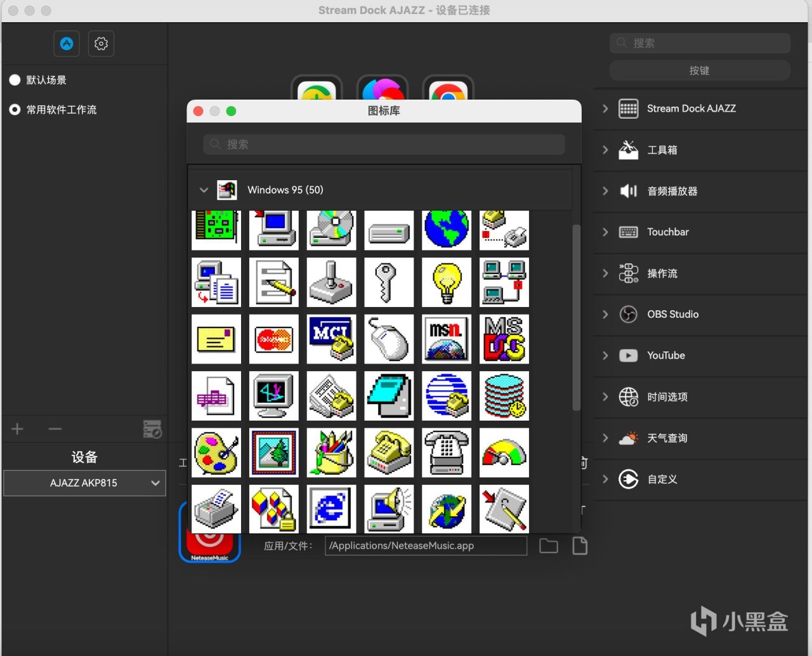Image resolution: width=812 pixels, height=656 pixels.
Task: Click the search field in 图标库 dialog
Action: (x=384, y=144)
